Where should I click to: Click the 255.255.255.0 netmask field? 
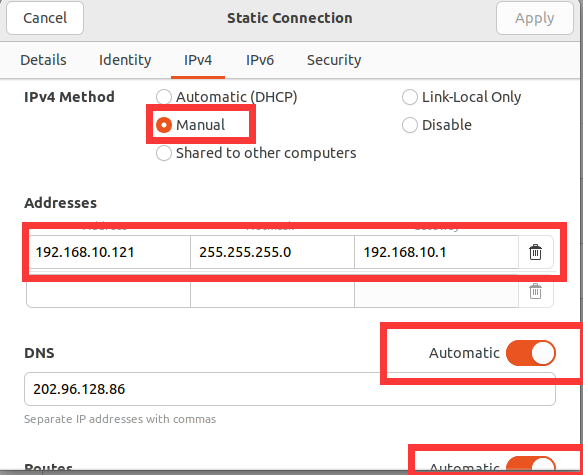coord(272,252)
